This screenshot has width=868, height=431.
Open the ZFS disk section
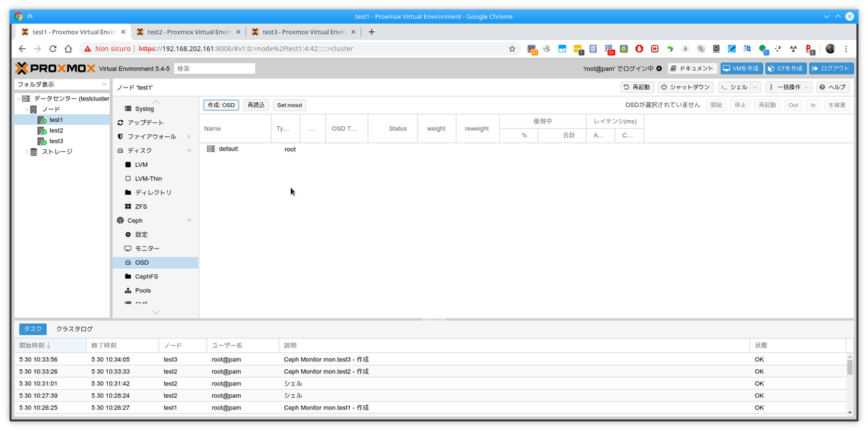140,206
